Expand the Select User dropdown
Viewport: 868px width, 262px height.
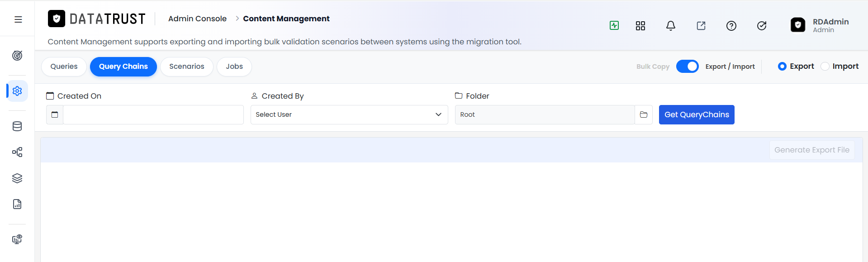click(x=349, y=115)
